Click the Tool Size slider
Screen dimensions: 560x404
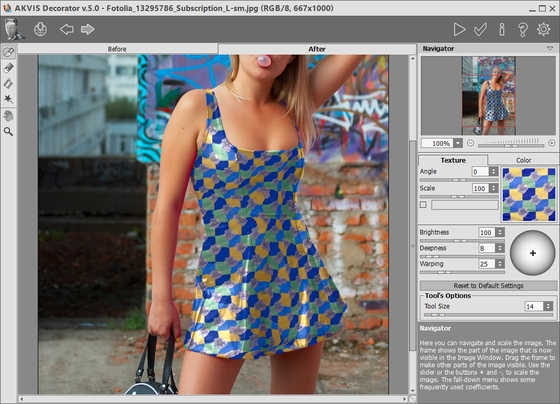[x=488, y=315]
